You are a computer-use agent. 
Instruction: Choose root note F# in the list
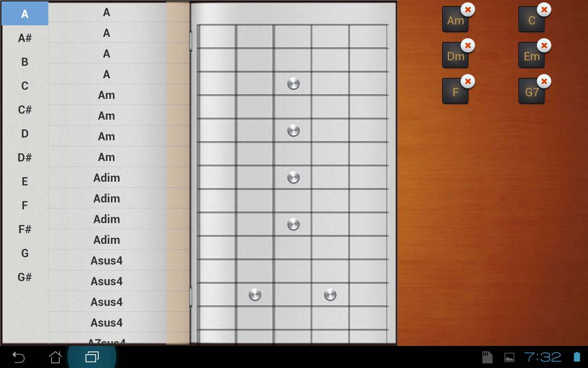(x=25, y=230)
